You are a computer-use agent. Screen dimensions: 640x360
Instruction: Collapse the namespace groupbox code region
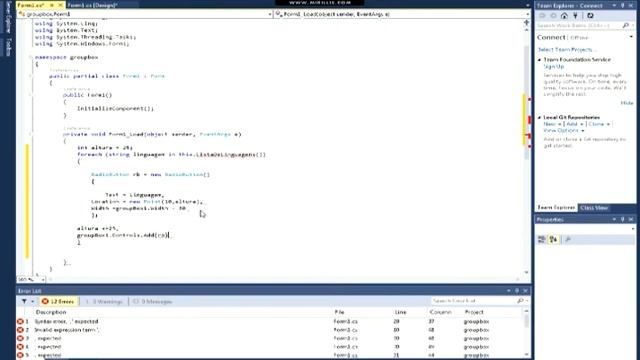30,57
